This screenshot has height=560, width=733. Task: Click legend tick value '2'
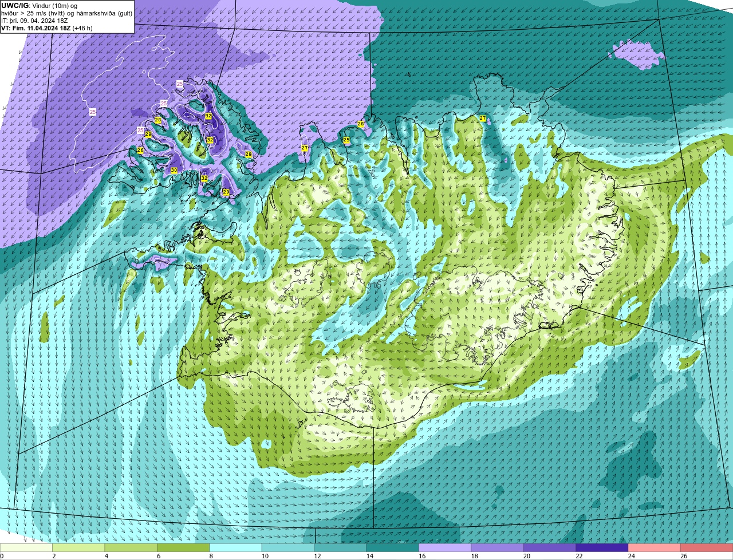pos(54,556)
